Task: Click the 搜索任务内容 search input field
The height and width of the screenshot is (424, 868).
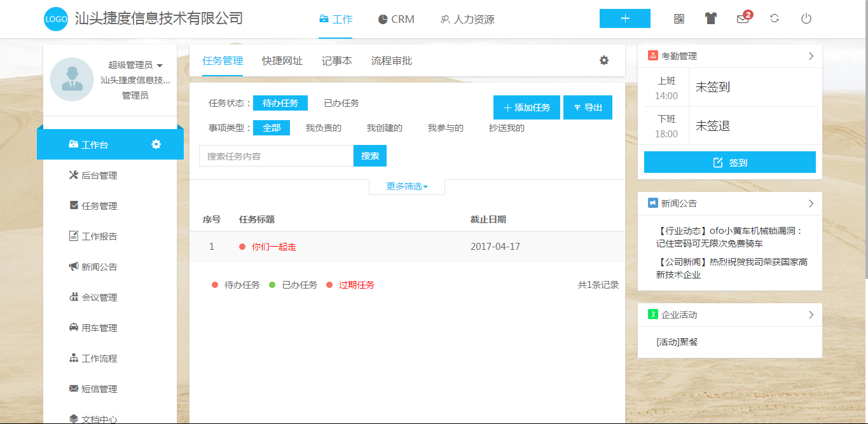Action: (276, 156)
